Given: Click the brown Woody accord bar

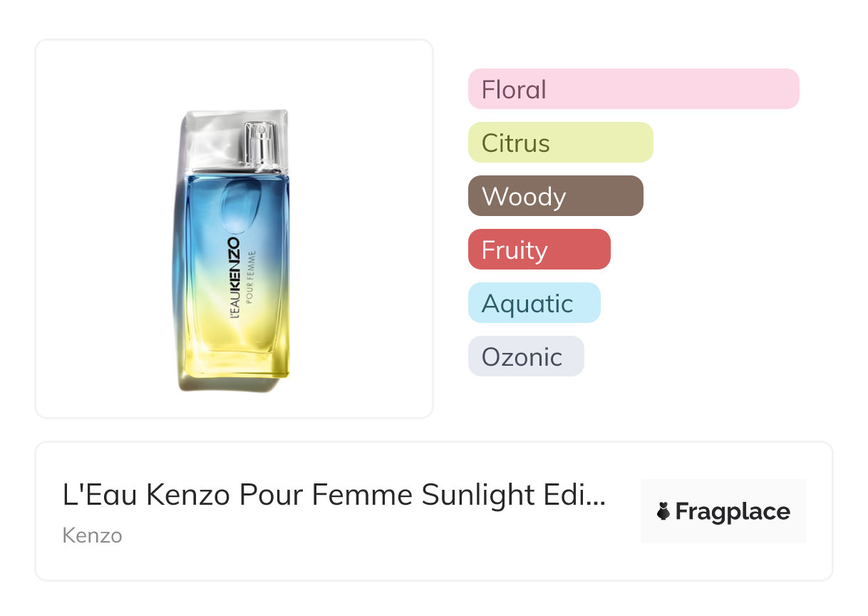Looking at the screenshot, I should [555, 196].
